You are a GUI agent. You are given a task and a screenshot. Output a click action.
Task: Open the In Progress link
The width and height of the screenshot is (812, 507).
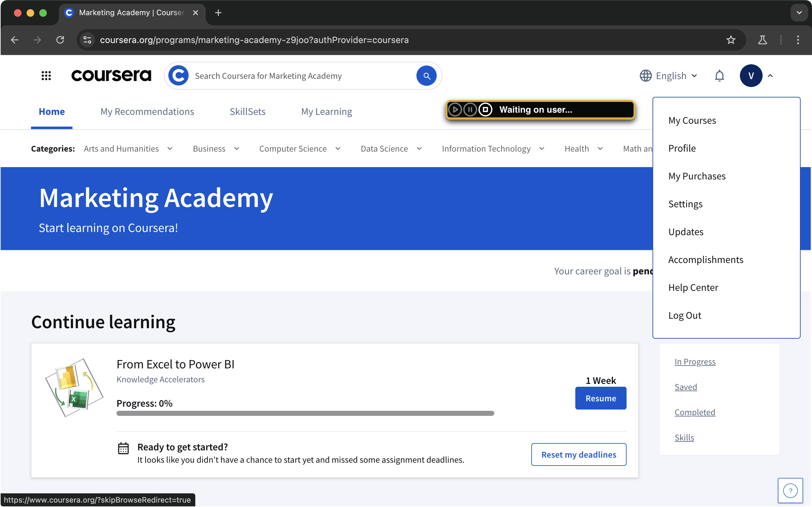tap(695, 362)
